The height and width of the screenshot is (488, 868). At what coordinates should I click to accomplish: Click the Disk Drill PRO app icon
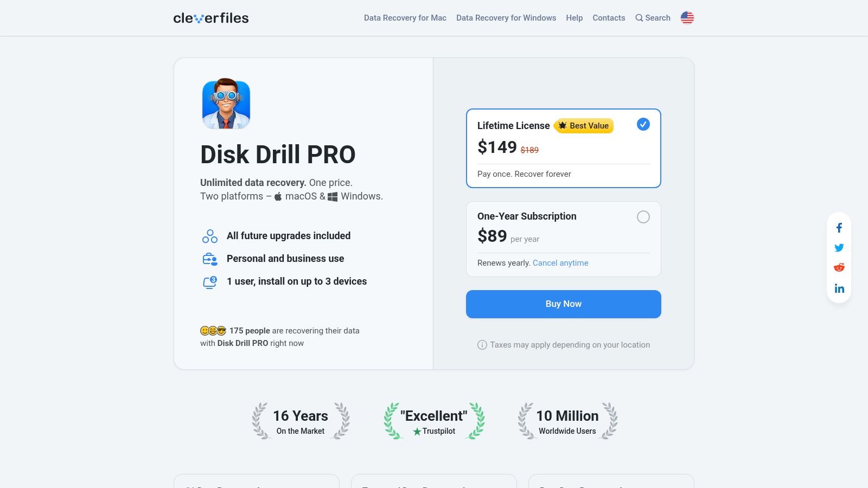click(x=226, y=104)
